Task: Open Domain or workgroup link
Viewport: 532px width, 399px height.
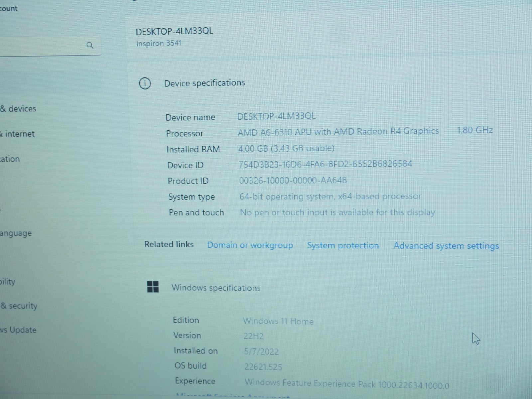Action: pyautogui.click(x=250, y=245)
